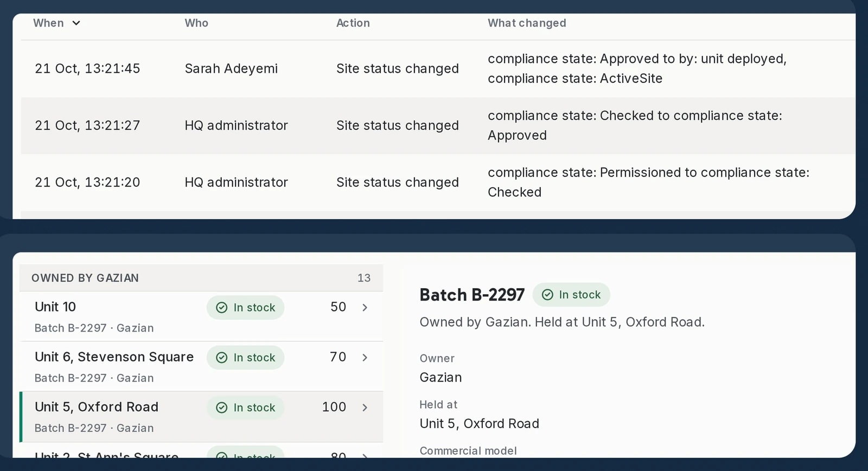Image resolution: width=868 pixels, height=471 pixels.
Task: Click the Action column header
Action: (x=353, y=23)
